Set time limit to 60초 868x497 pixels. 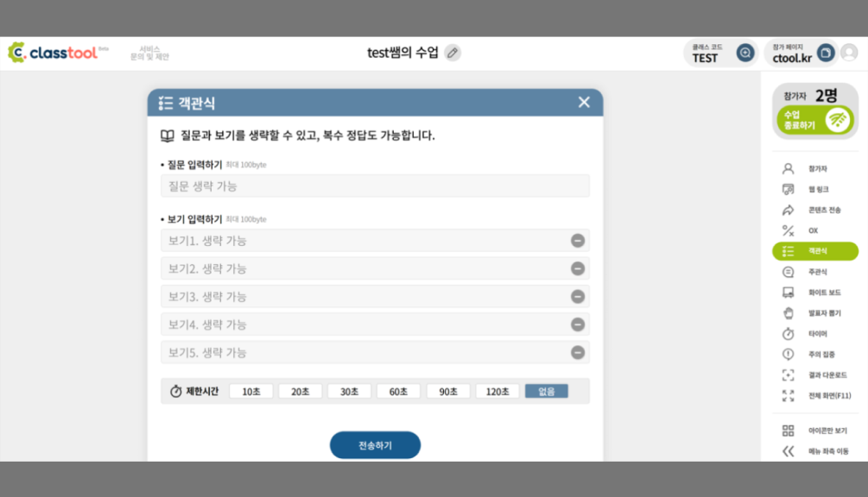coord(398,392)
